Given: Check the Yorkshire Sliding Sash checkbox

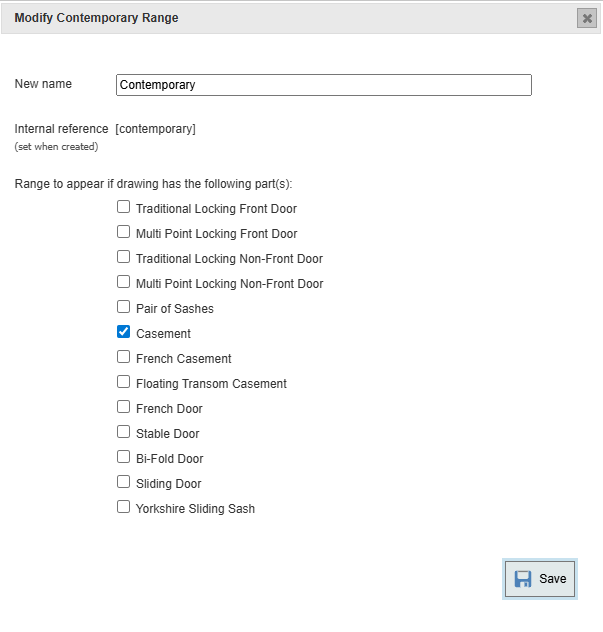Looking at the screenshot, I should tap(124, 507).
